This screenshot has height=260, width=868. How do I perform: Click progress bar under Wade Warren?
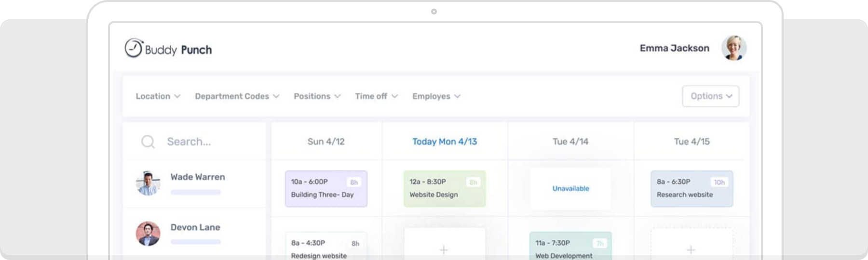point(196,192)
